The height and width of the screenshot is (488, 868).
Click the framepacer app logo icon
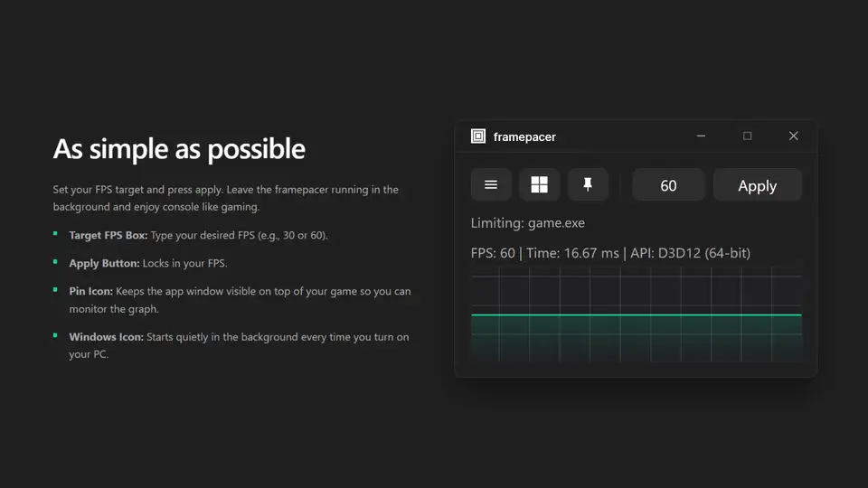478,136
